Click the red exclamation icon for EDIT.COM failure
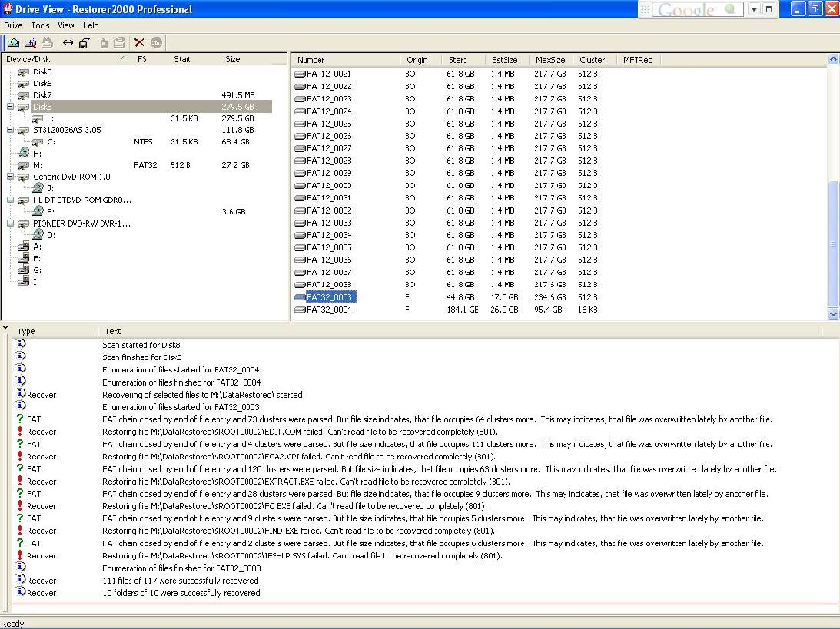Image resolution: width=840 pixels, height=629 pixels. [20, 432]
